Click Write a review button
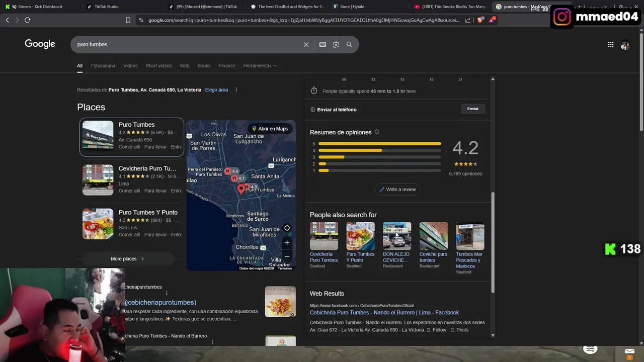This screenshot has width=644, height=362. (x=397, y=189)
